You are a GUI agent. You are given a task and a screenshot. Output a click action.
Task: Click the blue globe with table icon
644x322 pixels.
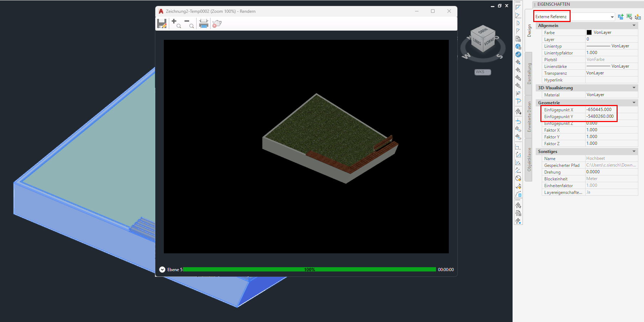click(518, 47)
